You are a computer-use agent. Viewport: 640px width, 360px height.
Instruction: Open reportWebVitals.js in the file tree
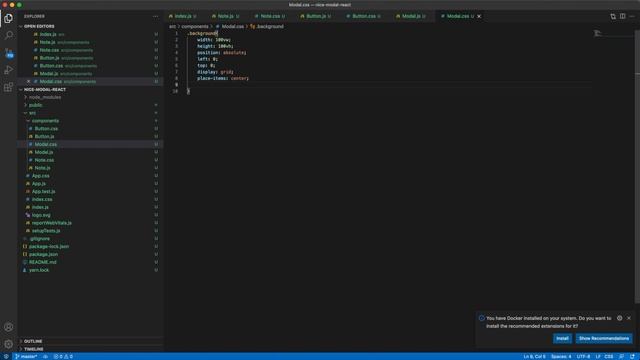coord(51,223)
